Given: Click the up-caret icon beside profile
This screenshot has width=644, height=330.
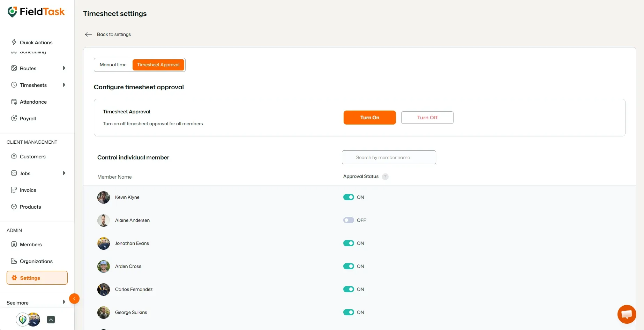Looking at the screenshot, I should click(51, 320).
